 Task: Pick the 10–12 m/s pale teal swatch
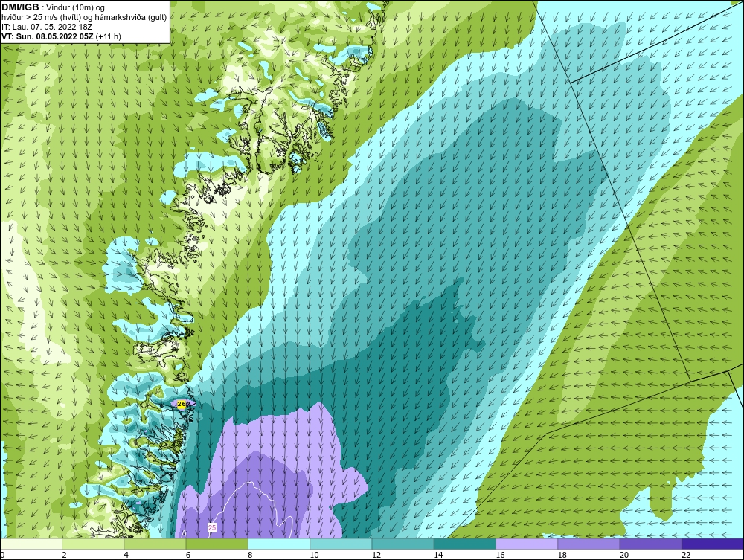pyautogui.click(x=341, y=544)
